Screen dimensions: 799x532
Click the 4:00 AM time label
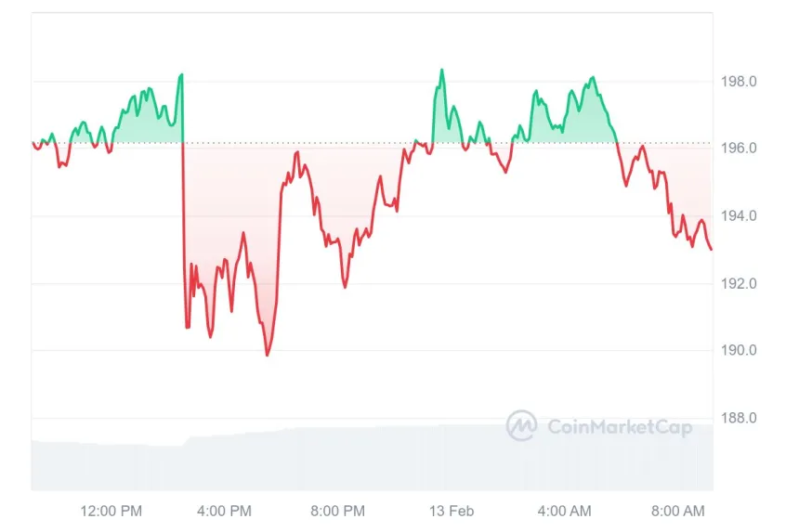[x=565, y=511]
